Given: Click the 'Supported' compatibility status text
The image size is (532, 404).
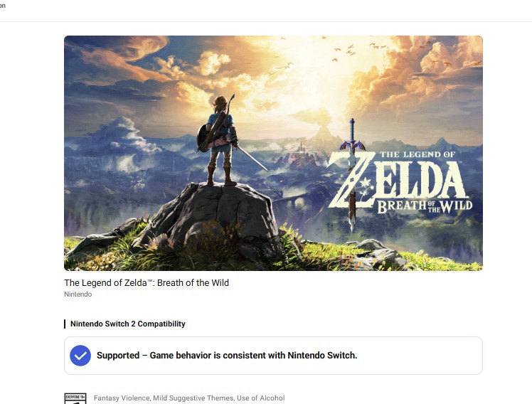Looking at the screenshot, I should pos(118,355).
